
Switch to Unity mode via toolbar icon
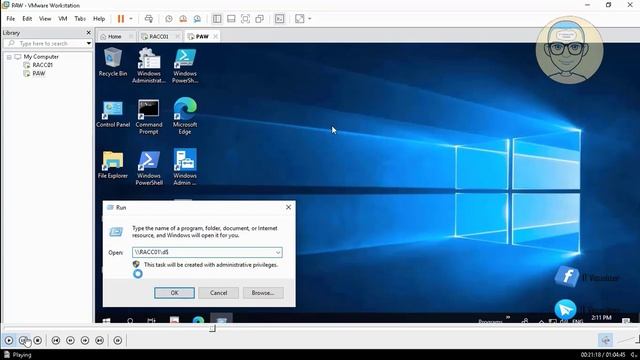[x=260, y=19]
